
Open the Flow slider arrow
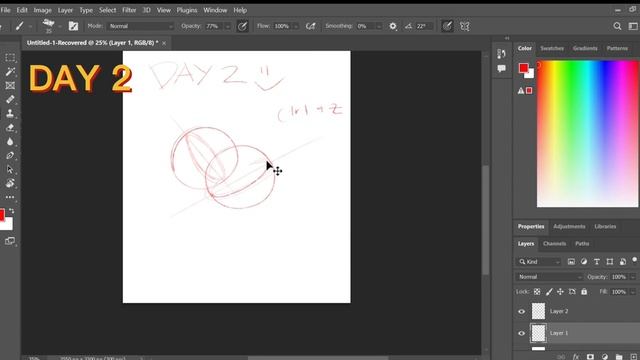pyautogui.click(x=296, y=26)
